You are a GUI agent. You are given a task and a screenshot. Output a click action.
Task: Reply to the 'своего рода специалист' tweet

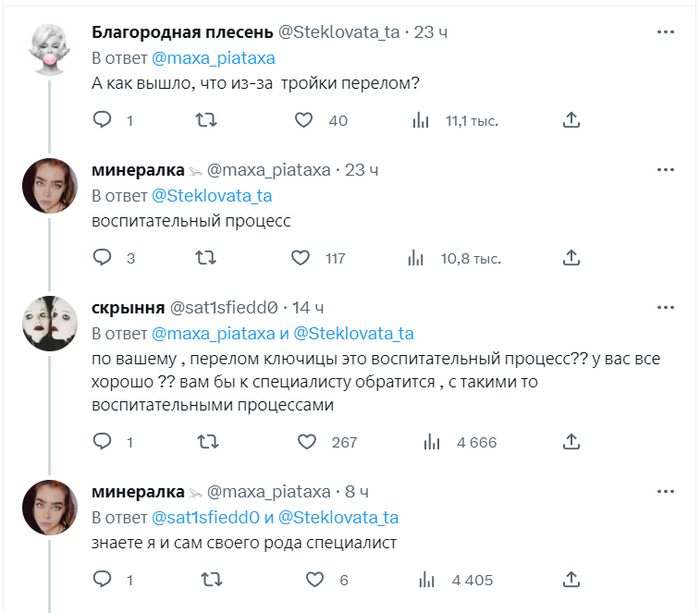coord(102,579)
